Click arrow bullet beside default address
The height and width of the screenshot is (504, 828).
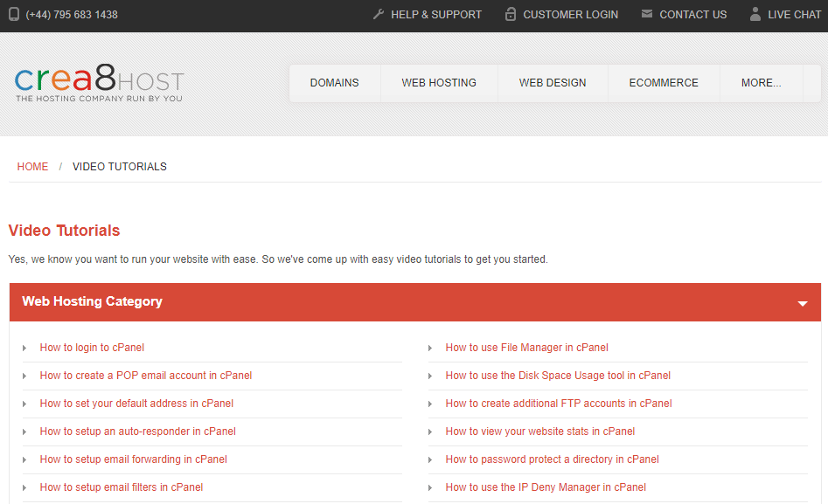coord(24,404)
